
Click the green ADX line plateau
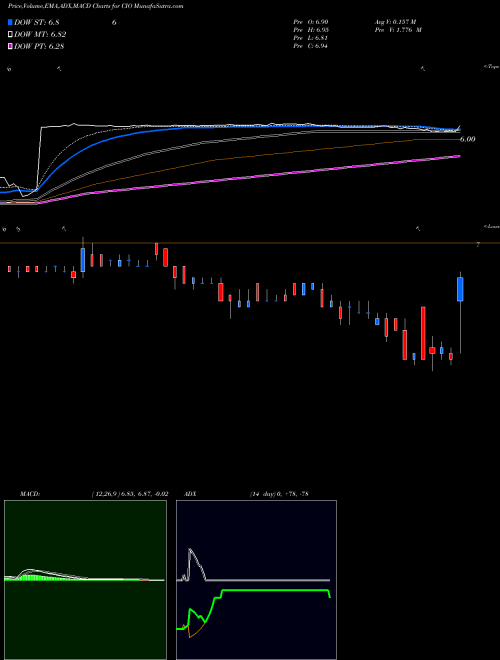(x=275, y=591)
